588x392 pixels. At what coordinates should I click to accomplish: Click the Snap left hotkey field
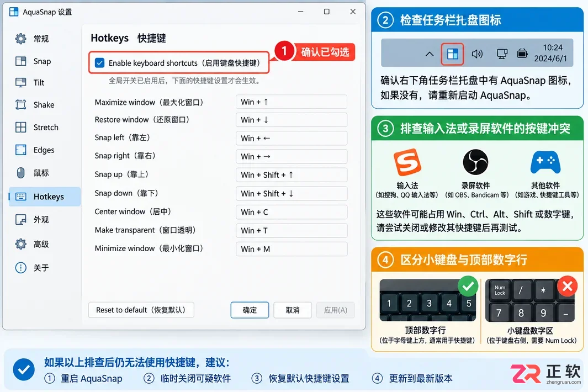(x=292, y=138)
